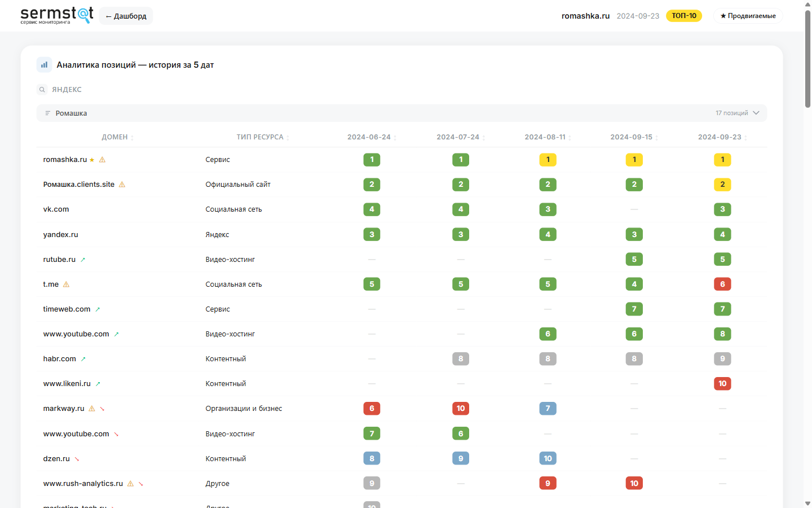
Task: Open the www.likeni.ru domain
Action: click(x=67, y=384)
